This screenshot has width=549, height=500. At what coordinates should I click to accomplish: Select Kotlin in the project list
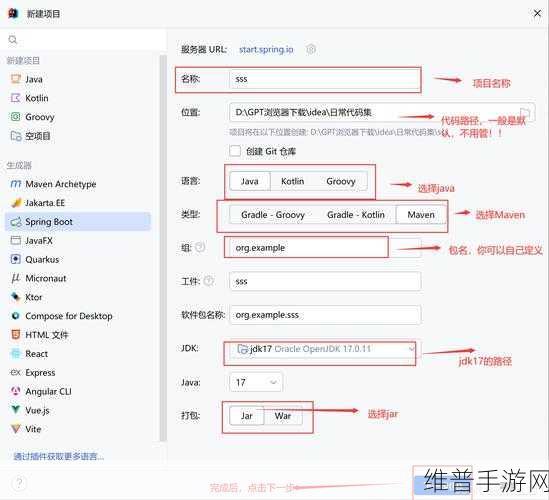[x=78, y=98]
